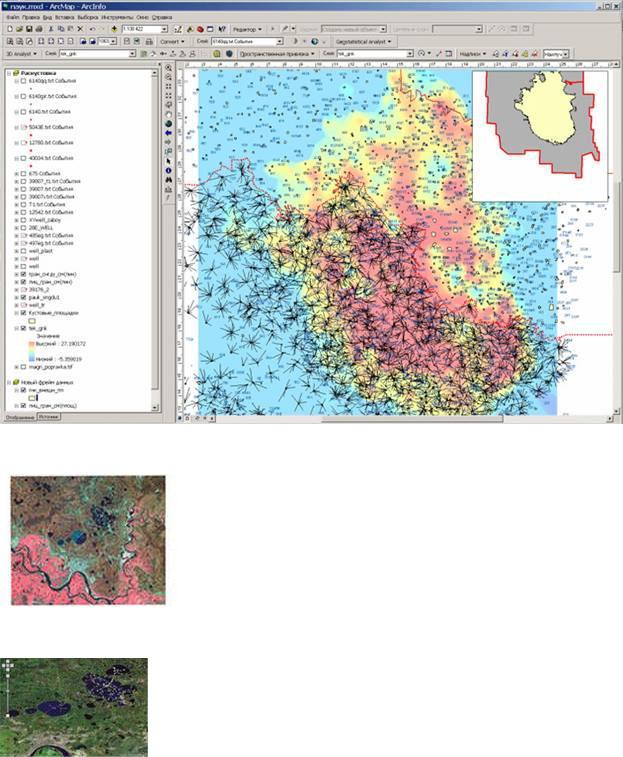Click the tek_grk color ramp legend
Viewport: 623px width, 757px height.
(x=31, y=351)
